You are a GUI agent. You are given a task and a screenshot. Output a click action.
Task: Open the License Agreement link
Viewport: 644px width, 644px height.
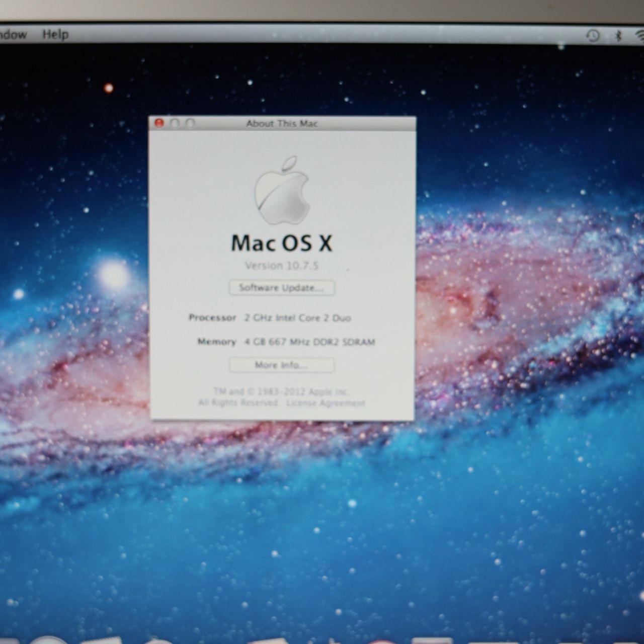(x=326, y=403)
